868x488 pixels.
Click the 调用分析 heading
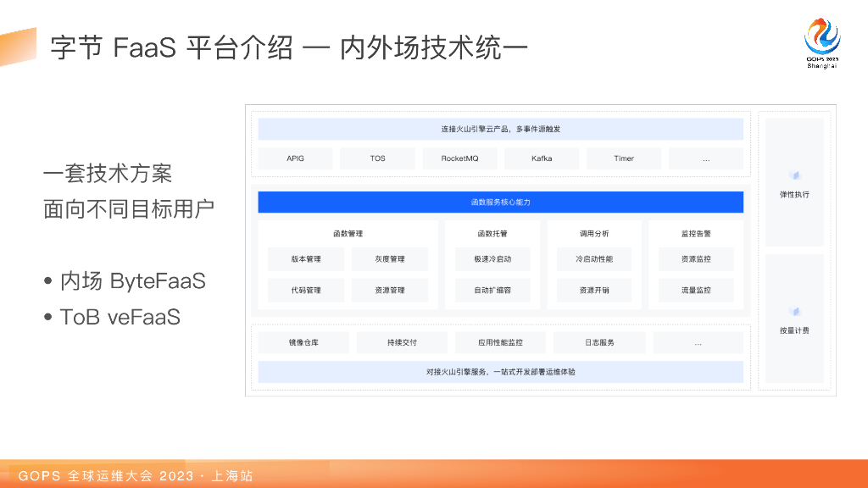[x=594, y=234]
